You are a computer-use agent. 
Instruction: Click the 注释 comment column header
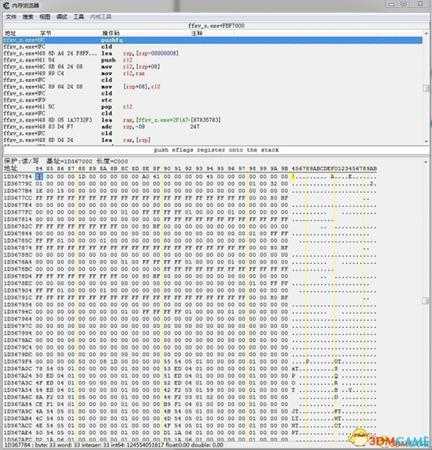point(197,33)
